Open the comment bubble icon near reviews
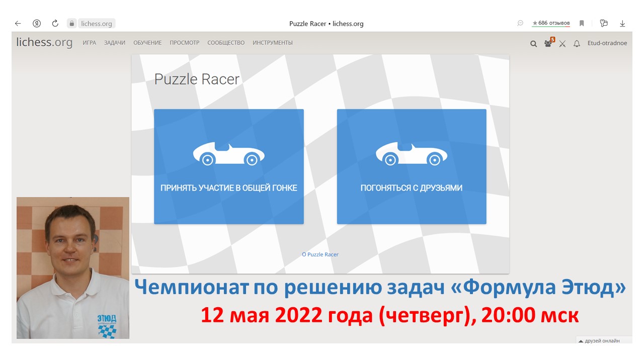The width and height of the screenshot is (644, 362). [520, 23]
